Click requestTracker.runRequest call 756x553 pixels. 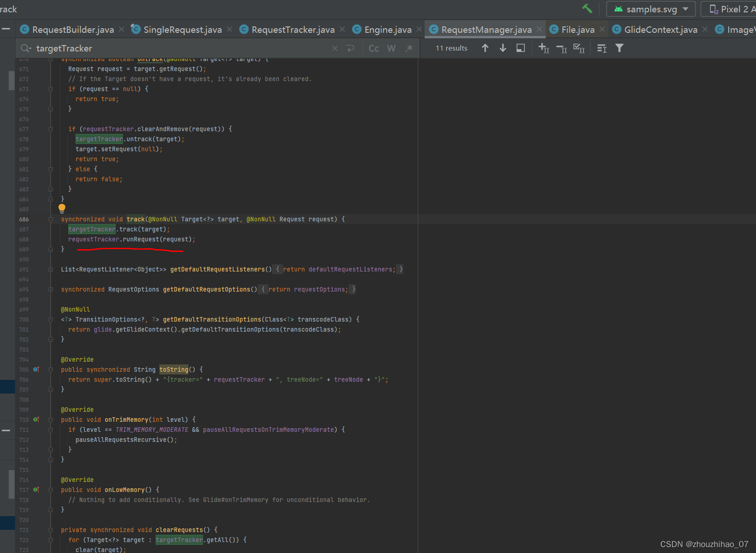tap(132, 239)
